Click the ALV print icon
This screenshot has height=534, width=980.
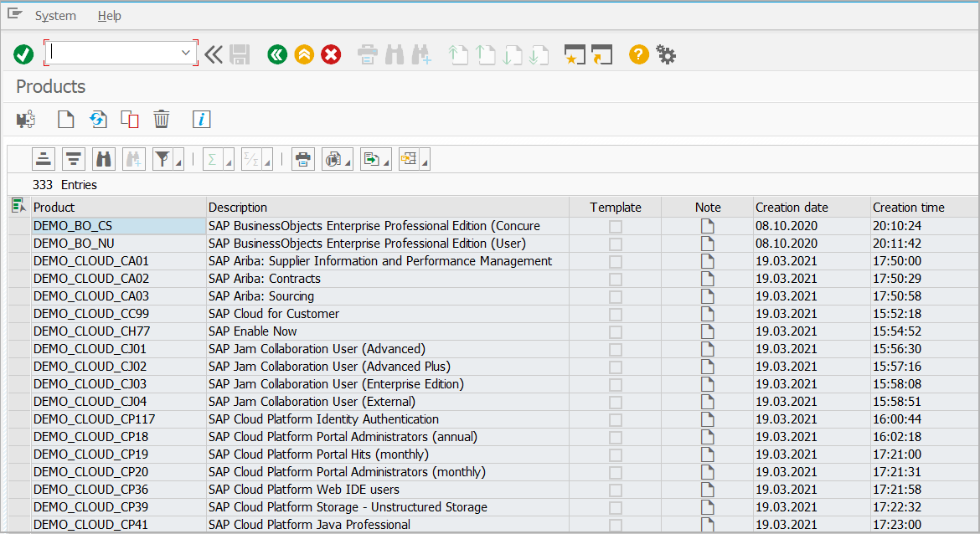(x=303, y=159)
